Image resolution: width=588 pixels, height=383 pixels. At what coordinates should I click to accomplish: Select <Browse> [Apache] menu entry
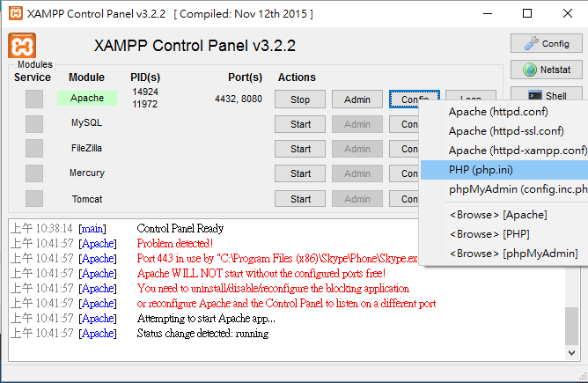click(504, 215)
